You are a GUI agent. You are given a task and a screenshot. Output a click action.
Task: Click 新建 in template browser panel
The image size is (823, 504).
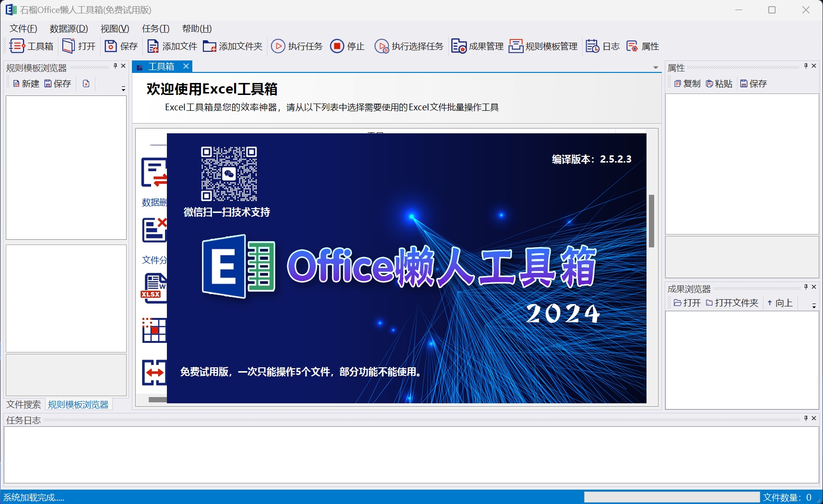26,83
